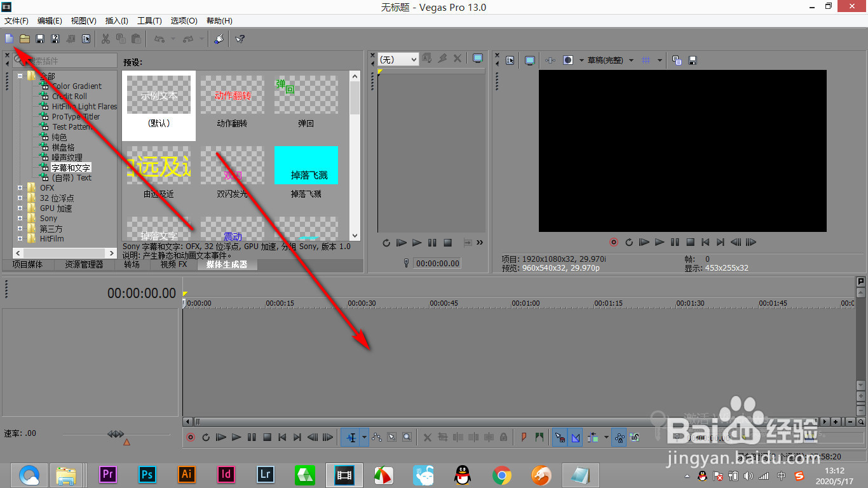The image size is (868, 488).
Task: Open the Redo history dropdown arrow
Action: (201, 39)
